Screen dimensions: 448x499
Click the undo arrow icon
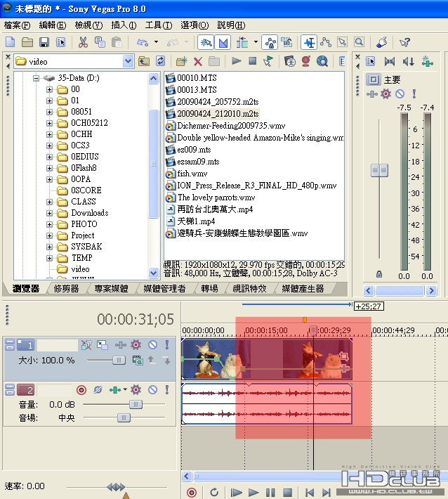pyautogui.click(x=143, y=42)
